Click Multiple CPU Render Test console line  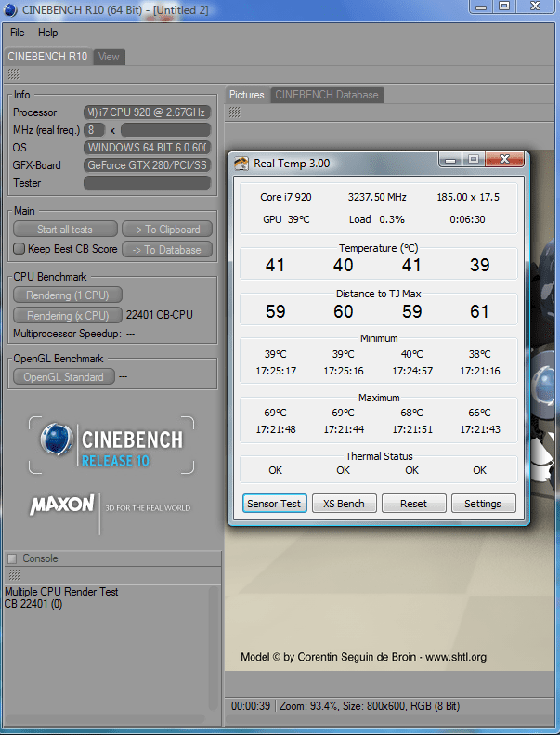[x=61, y=592]
